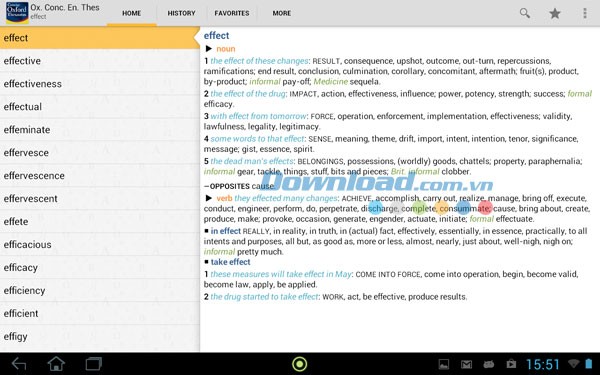Tap the Android home button
Viewport: 600px width, 375px height.
click(56, 364)
